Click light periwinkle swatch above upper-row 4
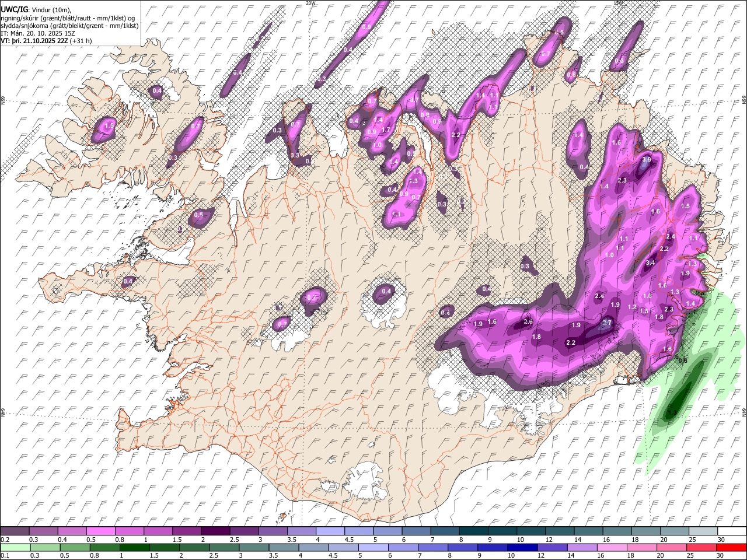 point(330,531)
